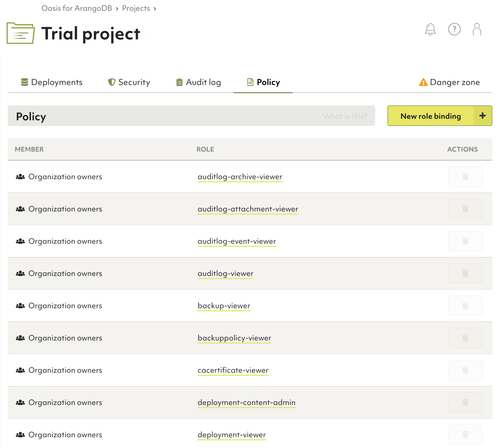The image size is (499, 448).
Task: Click the help question mark icon
Action: pos(454,29)
